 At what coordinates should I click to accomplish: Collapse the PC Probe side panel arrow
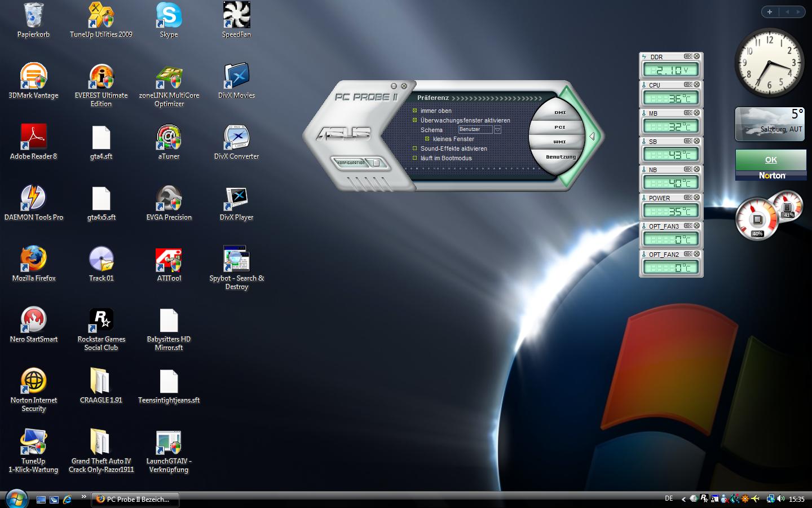(x=592, y=136)
